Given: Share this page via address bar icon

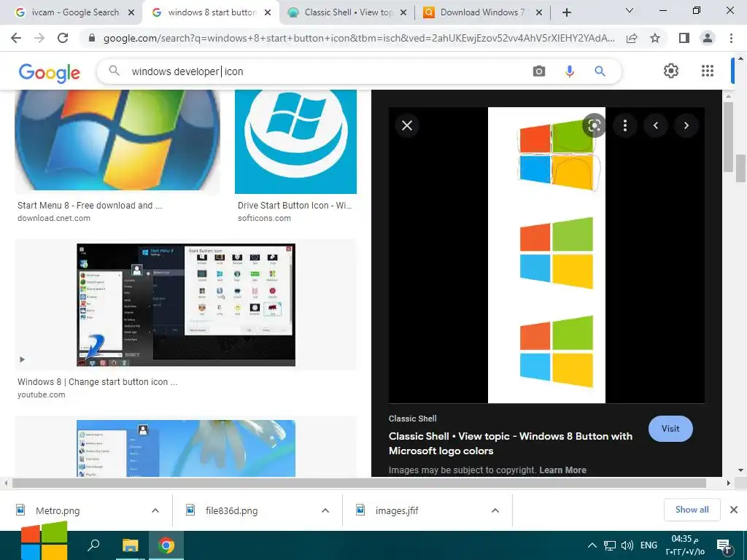Looking at the screenshot, I should pyautogui.click(x=632, y=39).
